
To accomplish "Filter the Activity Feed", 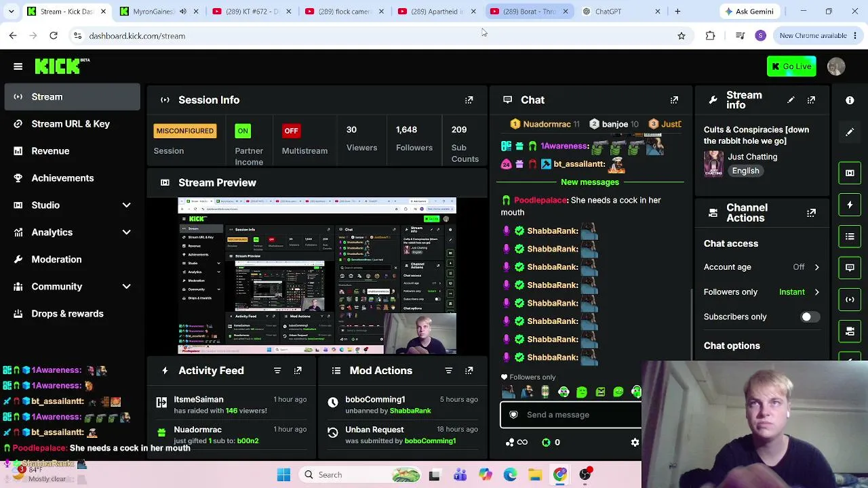I will tap(277, 371).
